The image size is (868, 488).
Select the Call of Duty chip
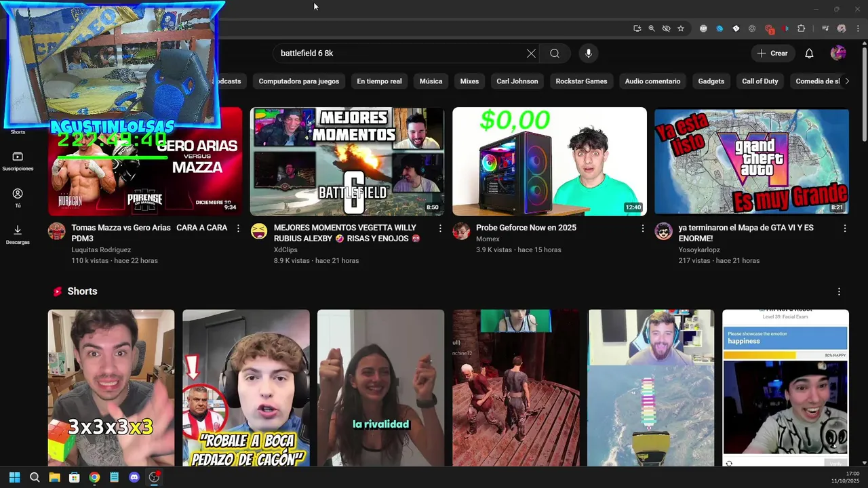(759, 81)
